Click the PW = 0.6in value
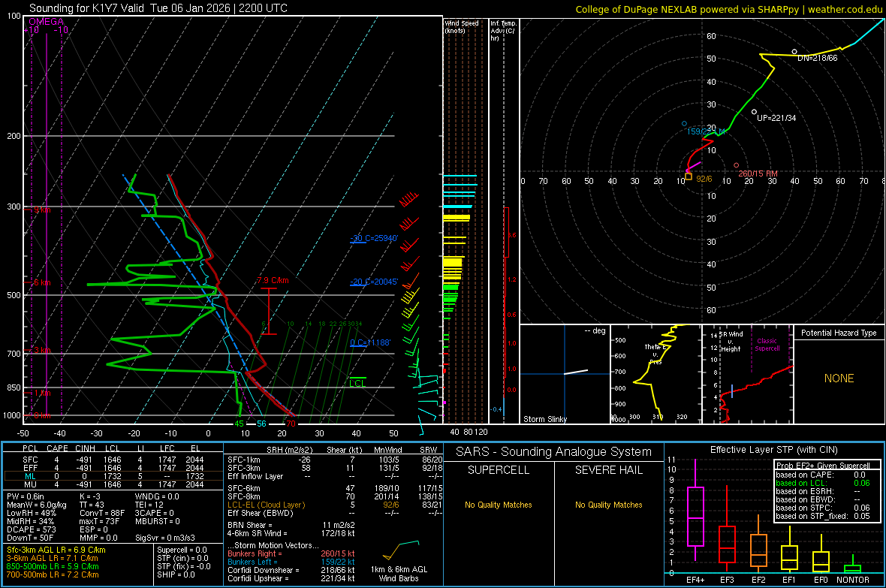 [26, 496]
